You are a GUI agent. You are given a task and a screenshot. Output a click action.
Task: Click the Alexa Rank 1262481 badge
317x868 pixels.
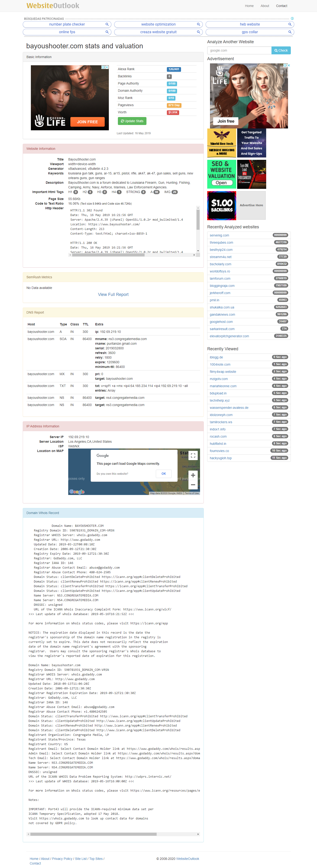point(174,69)
